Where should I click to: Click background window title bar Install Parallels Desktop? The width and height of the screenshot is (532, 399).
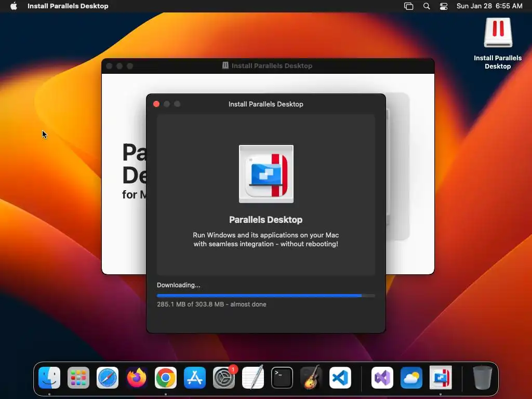(268, 66)
